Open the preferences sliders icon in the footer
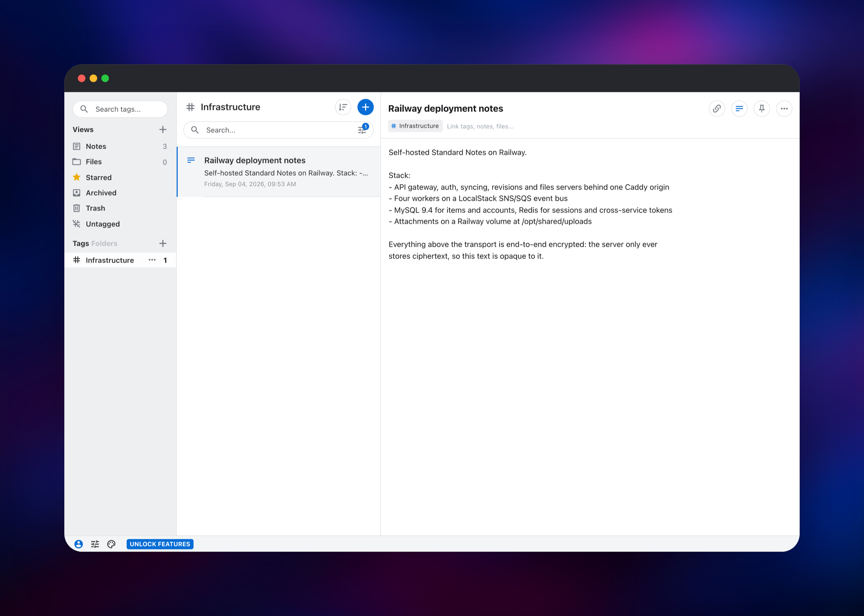The height and width of the screenshot is (616, 864). 95,544
